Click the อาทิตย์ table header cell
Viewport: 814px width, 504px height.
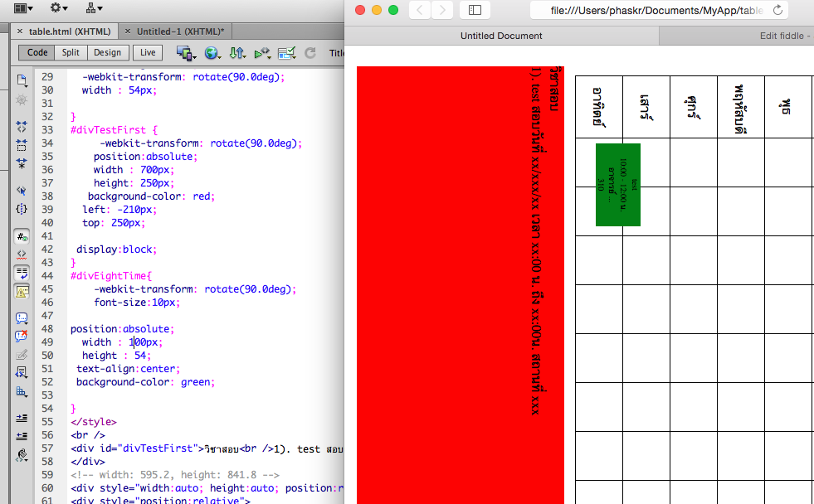point(599,107)
